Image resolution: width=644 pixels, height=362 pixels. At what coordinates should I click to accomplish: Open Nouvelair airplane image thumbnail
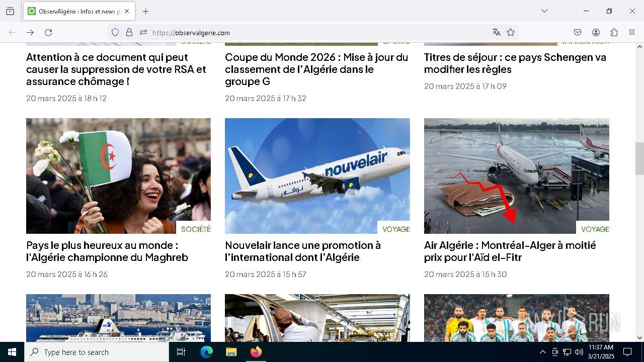pos(317,176)
